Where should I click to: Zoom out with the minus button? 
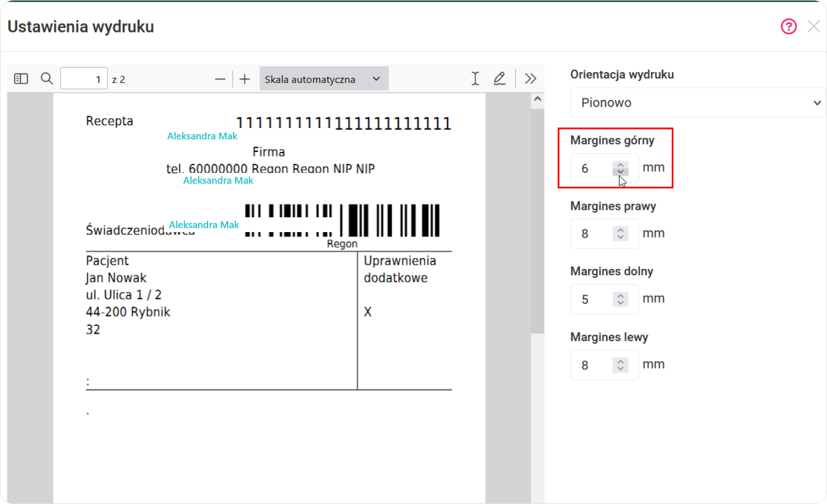click(220, 79)
